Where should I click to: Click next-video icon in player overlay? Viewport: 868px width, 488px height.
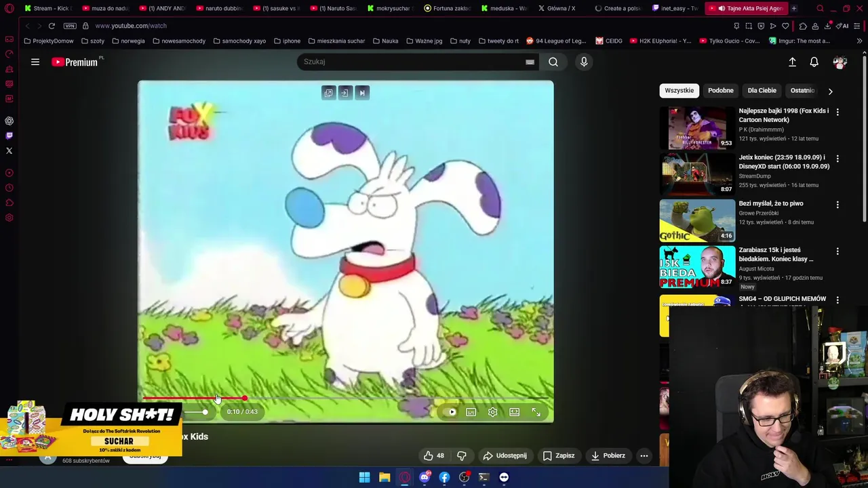362,93
